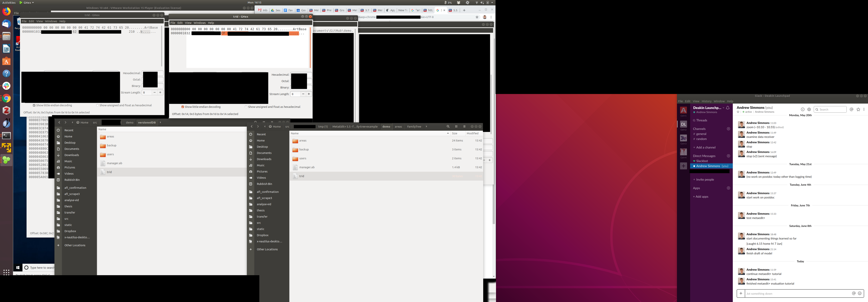Open Windows menu in right GHex window
Image resolution: width=868 pixels, height=302 pixels.
point(200,23)
